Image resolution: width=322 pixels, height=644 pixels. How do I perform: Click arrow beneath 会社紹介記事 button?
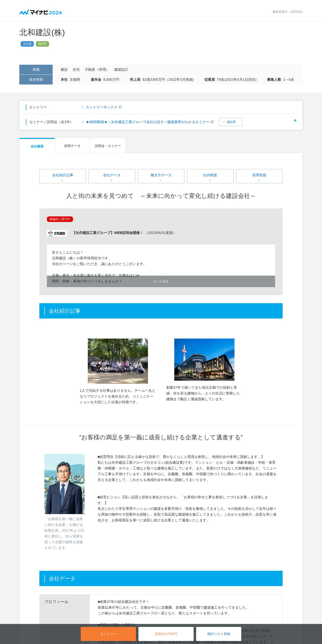coord(62,180)
